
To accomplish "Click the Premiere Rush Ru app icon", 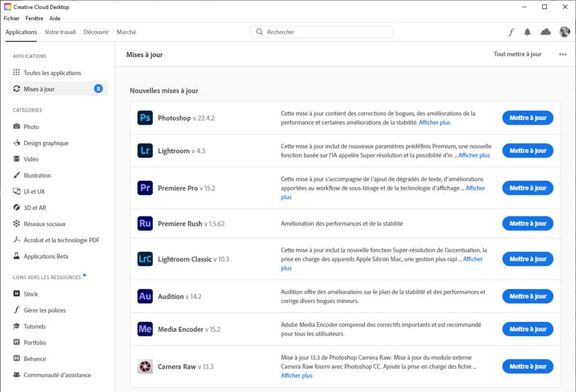I will point(145,223).
